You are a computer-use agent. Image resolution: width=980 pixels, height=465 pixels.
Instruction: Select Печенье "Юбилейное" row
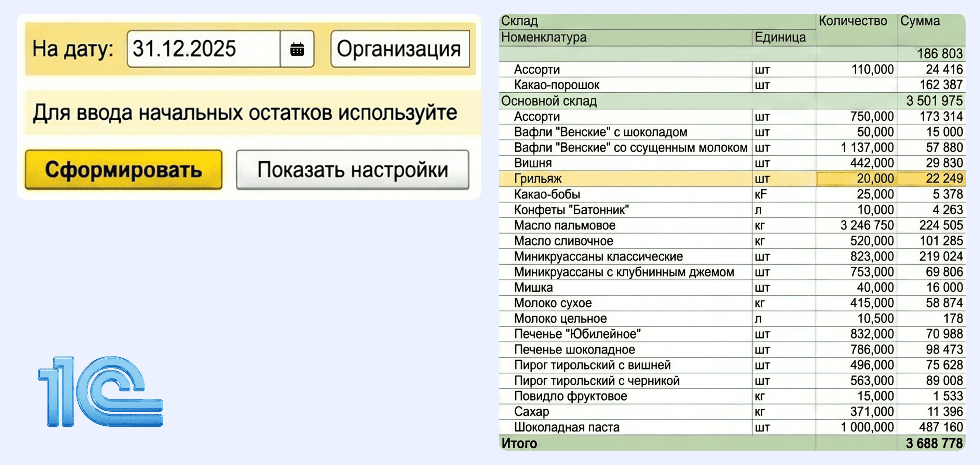click(x=732, y=334)
